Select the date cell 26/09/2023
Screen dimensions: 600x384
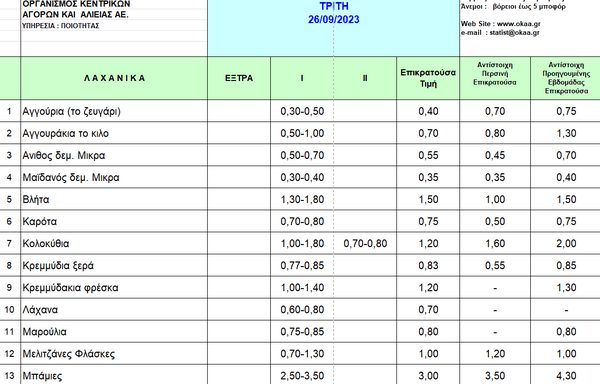pyautogui.click(x=334, y=20)
